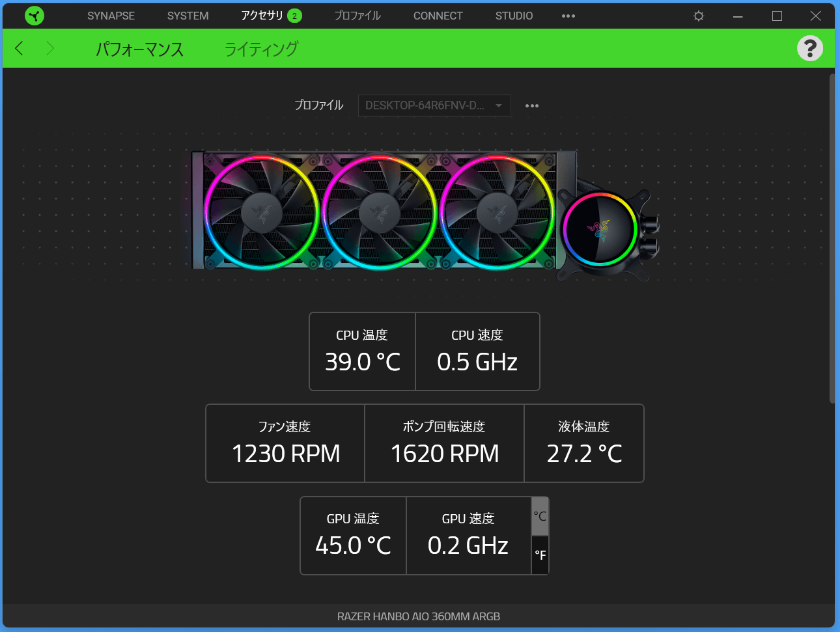Click the vertical scrollbar thumb
The image size is (840, 632).
pos(832,239)
